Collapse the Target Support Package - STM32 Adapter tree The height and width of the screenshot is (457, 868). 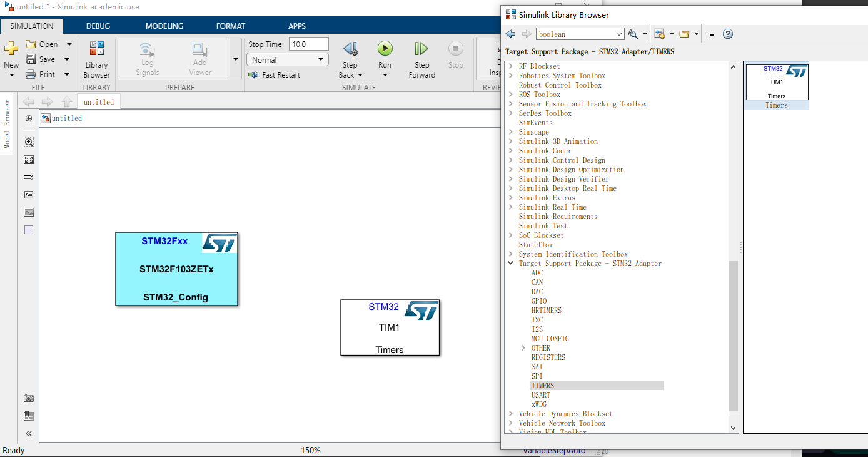510,263
